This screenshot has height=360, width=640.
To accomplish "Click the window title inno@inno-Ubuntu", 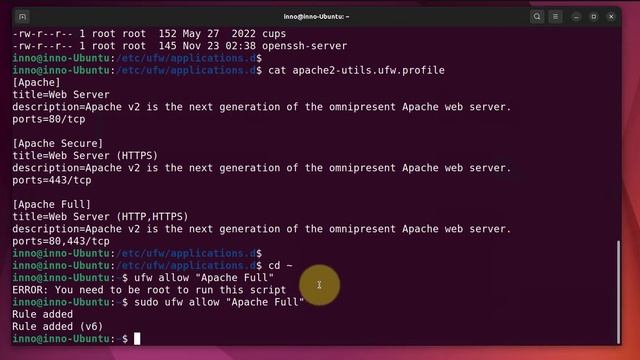I will 316,17.
